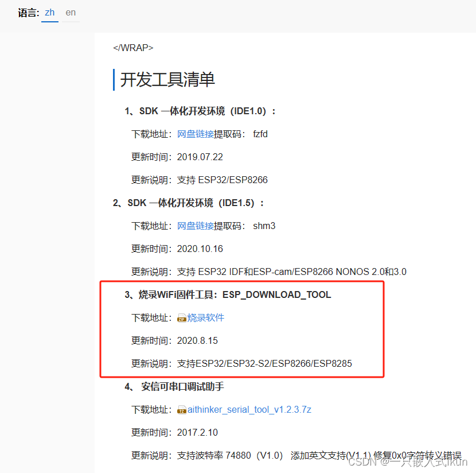Click the text 支持 ESP32/ESP8266
Image resolution: width=476 pixels, height=473 pixels.
tap(222, 180)
